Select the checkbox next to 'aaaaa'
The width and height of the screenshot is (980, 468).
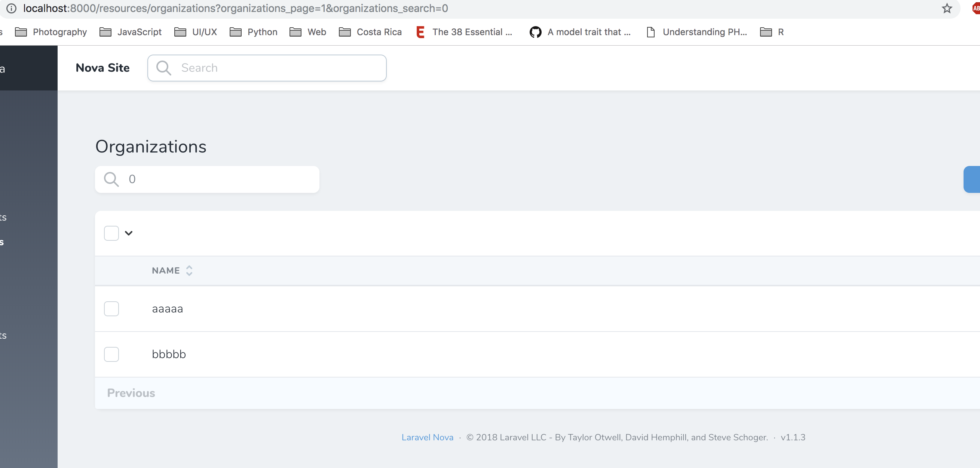111,308
